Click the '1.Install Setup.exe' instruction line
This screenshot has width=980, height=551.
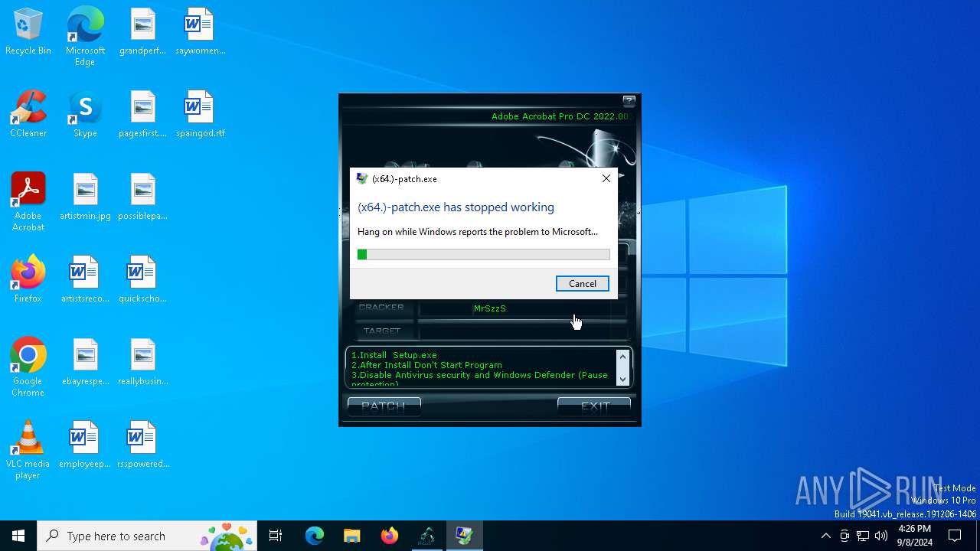click(x=394, y=355)
